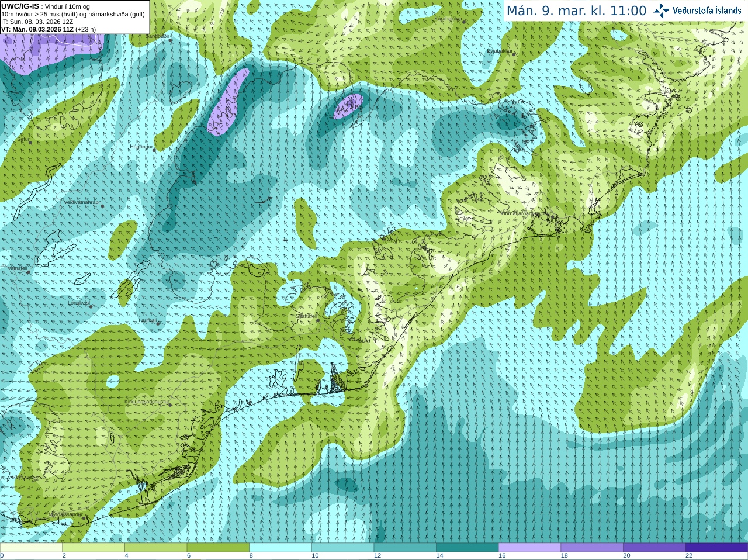Select the 16–18 m/s legend color swatch

[529, 548]
